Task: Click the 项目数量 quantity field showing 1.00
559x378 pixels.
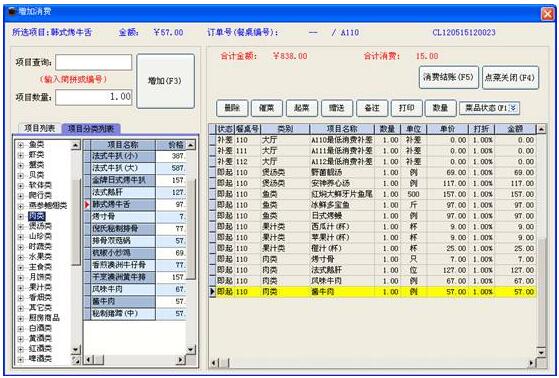Action: pyautogui.click(x=93, y=97)
